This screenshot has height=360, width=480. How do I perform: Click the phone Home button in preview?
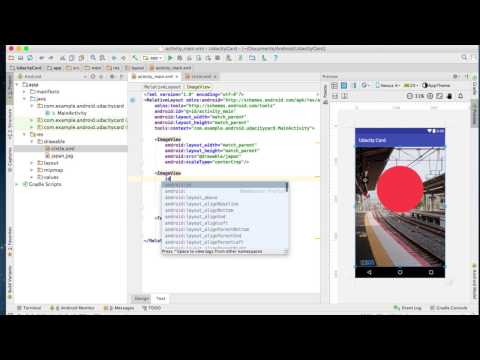400,272
